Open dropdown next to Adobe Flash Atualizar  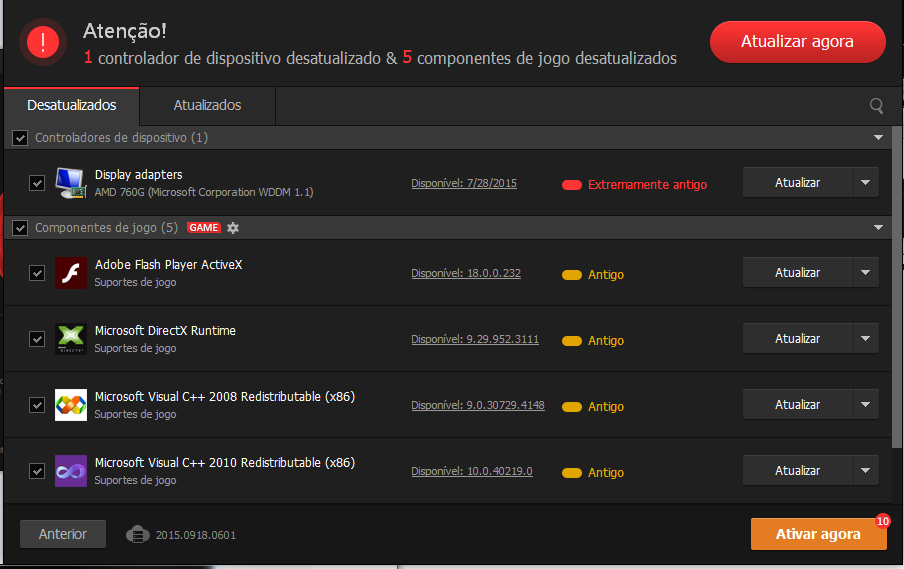(x=866, y=272)
